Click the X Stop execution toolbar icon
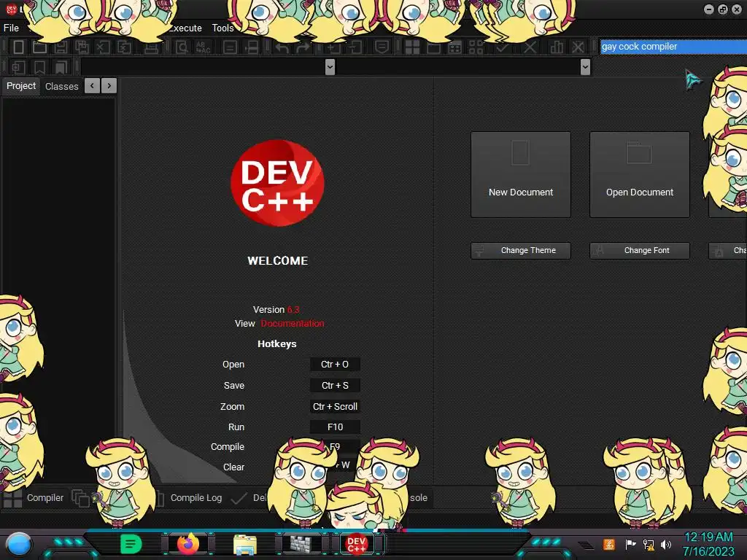Image resolution: width=747 pixels, height=560 pixels. 530,47
